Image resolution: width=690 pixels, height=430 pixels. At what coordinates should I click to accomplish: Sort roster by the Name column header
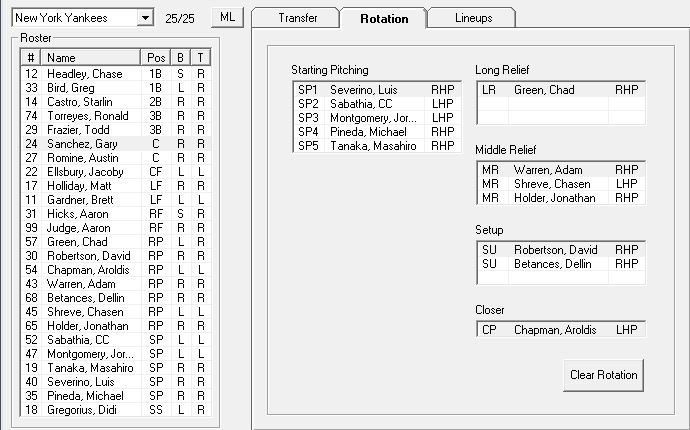pyautogui.click(x=91, y=58)
